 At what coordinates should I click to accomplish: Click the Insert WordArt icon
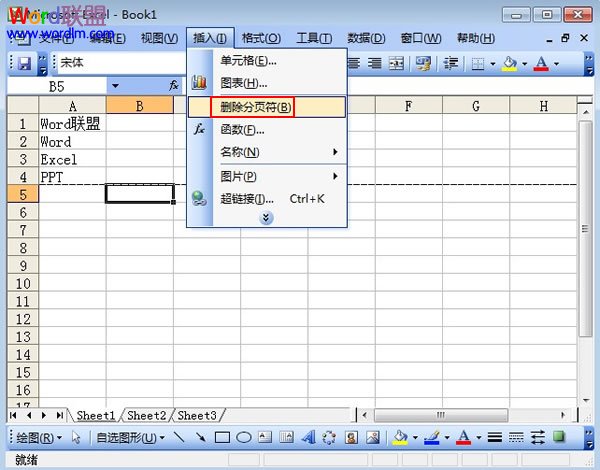308,437
